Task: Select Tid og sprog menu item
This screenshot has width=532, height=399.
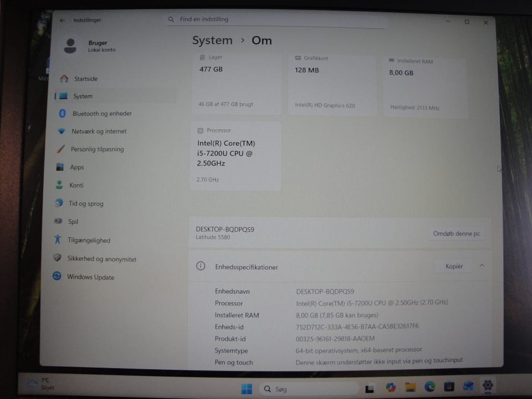Action: pyautogui.click(x=86, y=203)
